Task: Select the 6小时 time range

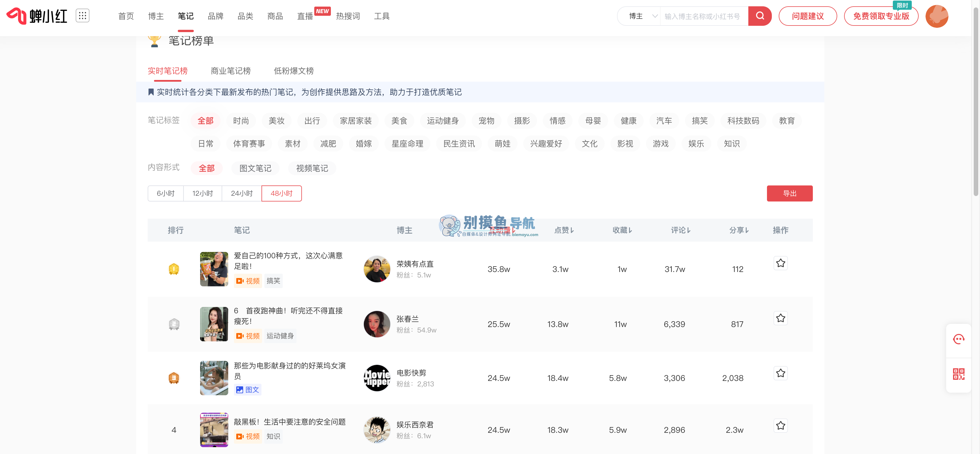Action: (165, 193)
